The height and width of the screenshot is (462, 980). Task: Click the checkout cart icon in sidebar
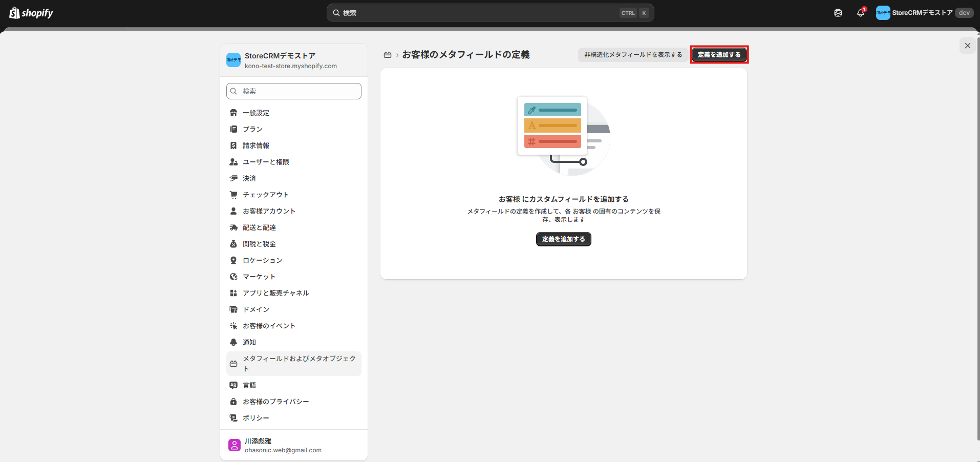click(x=233, y=195)
